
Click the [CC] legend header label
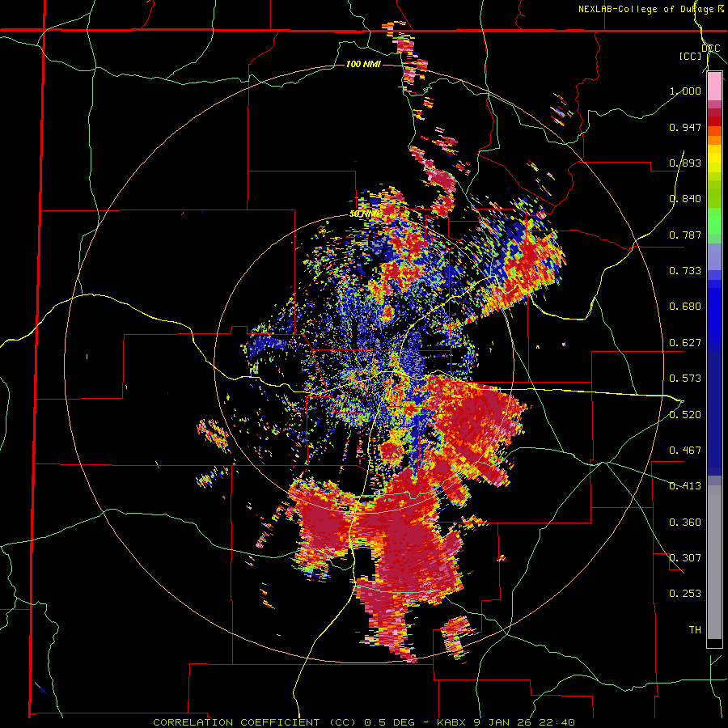click(x=690, y=56)
